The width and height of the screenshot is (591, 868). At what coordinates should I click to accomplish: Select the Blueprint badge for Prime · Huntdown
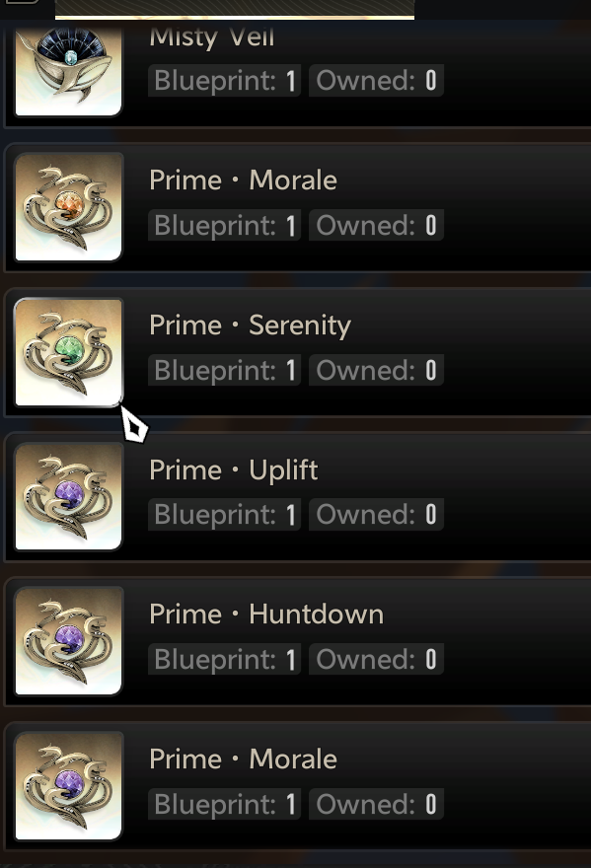(224, 659)
